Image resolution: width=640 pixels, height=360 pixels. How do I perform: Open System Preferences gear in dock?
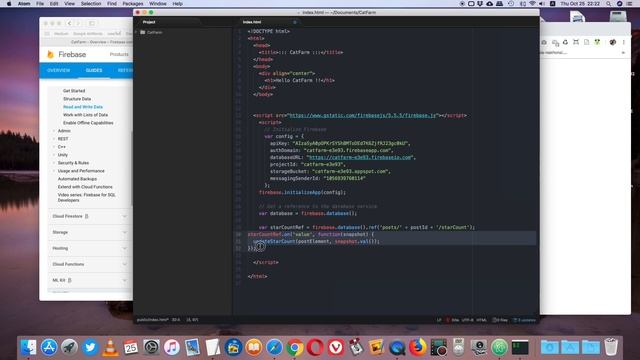pos(151,347)
